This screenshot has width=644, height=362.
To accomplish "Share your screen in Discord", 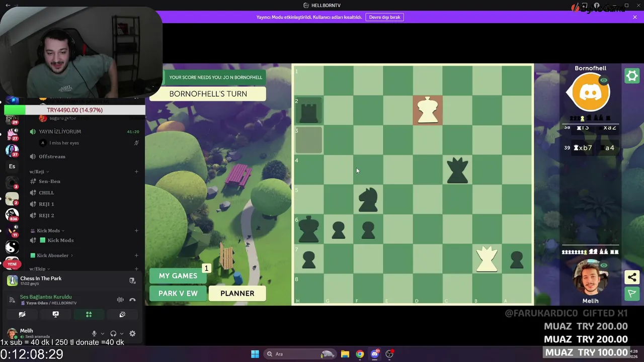I will point(55,314).
